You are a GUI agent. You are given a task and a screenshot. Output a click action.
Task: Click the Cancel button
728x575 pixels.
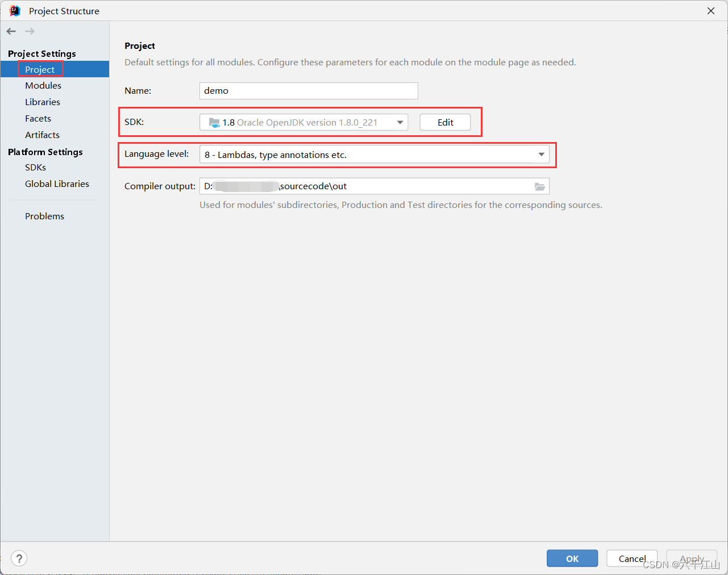click(632, 559)
